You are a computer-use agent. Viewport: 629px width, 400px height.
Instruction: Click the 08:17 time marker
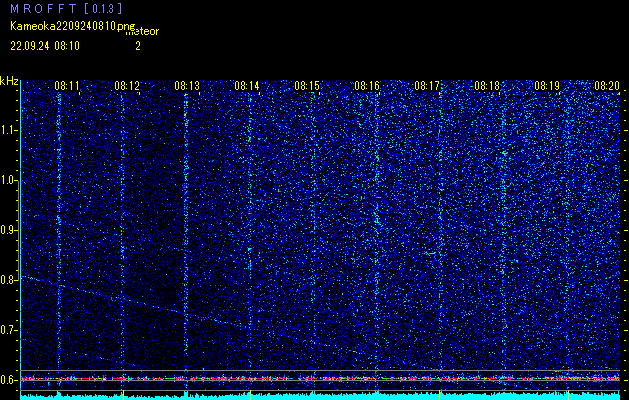[x=427, y=85]
